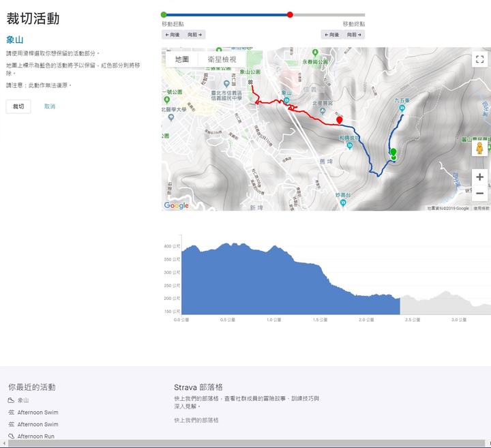
Task: Click the 裁切 crop button
Action: point(18,106)
